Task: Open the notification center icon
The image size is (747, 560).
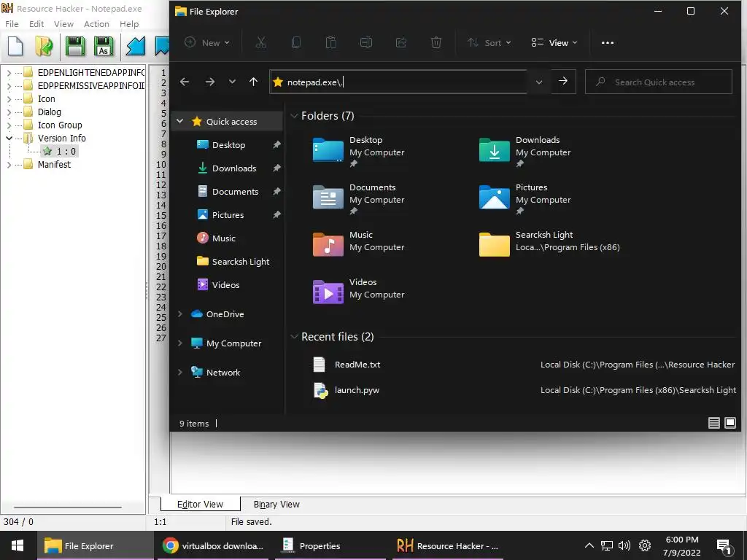Action: click(x=724, y=546)
